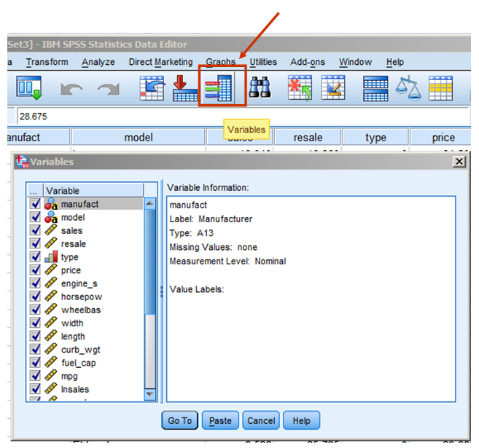The height and width of the screenshot is (448, 479).
Task: Toggle the type variable checkbox
Action: (36, 256)
